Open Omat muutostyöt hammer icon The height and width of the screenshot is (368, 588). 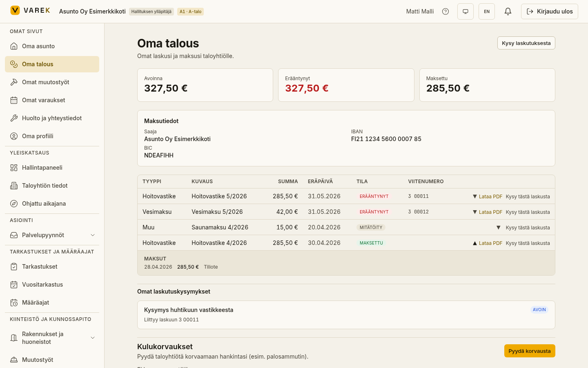14,82
